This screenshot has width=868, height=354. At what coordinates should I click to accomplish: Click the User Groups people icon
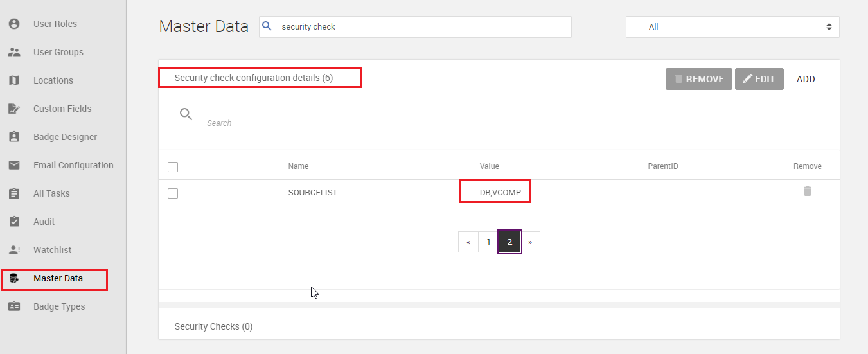point(14,52)
